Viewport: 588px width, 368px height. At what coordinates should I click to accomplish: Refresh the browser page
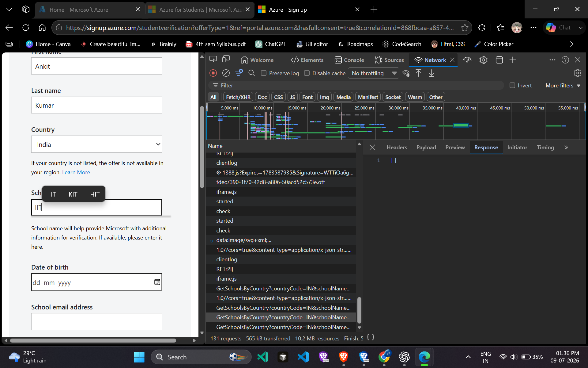(x=26, y=28)
